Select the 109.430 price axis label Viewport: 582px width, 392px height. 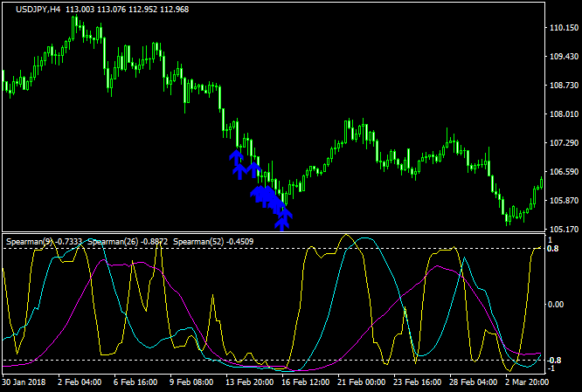tap(564, 57)
